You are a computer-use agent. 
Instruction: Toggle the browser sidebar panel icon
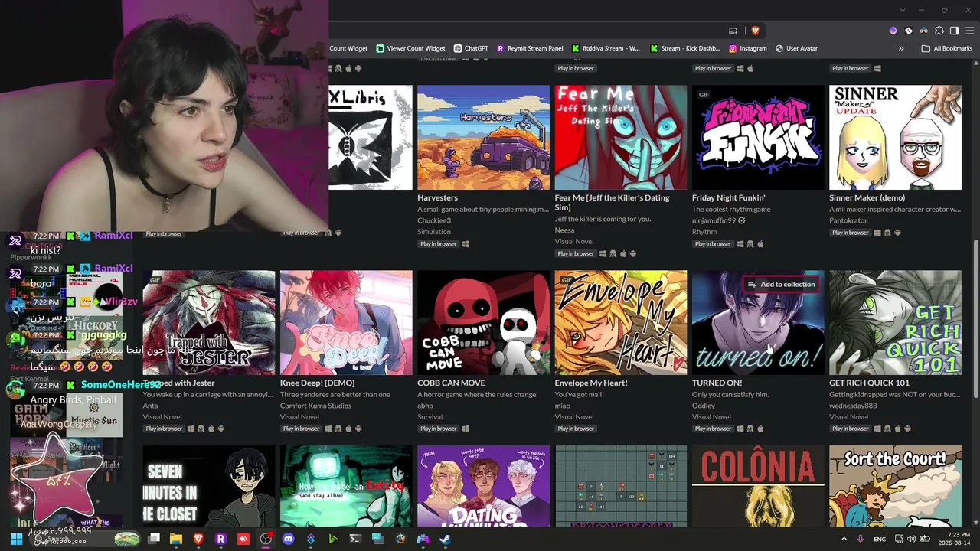coord(954,31)
